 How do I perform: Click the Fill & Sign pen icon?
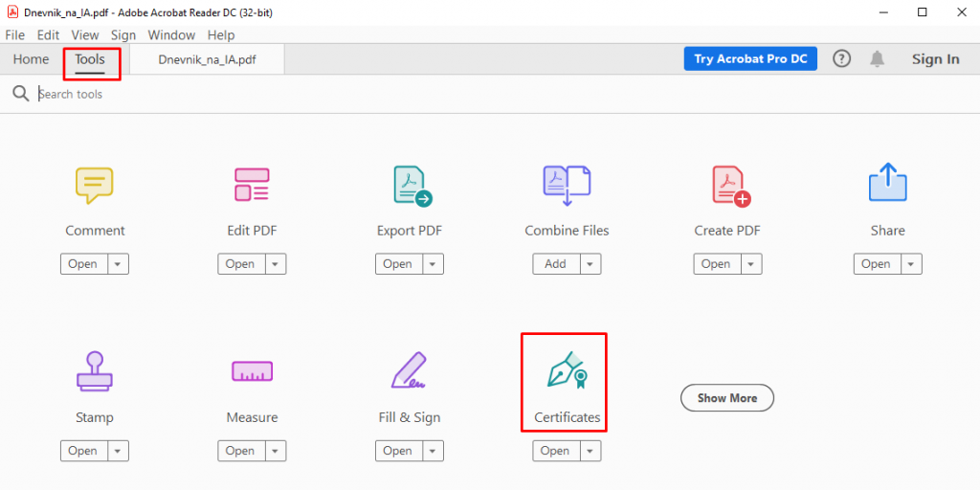coord(410,370)
